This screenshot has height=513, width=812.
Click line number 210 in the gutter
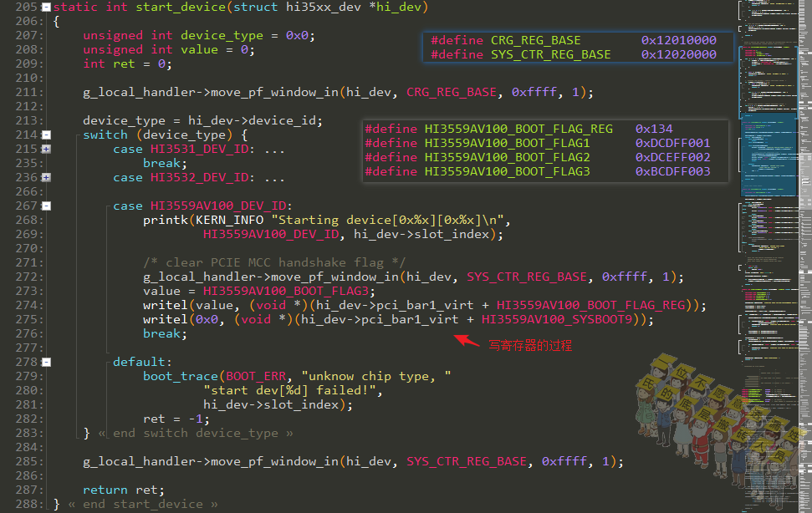coord(27,78)
